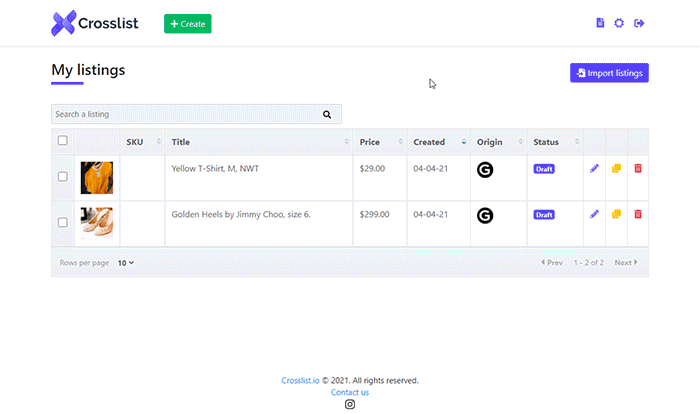Click created date of Yellow T-Shirt row
Viewport: 700px width, 414px height.
430,168
